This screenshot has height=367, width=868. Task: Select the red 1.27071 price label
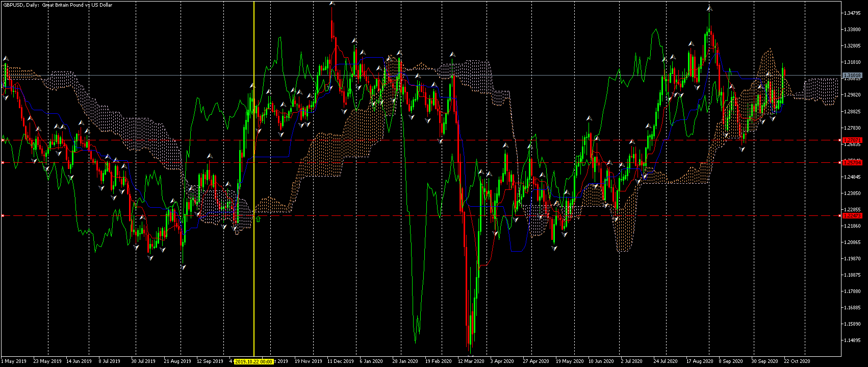pyautogui.click(x=852, y=140)
